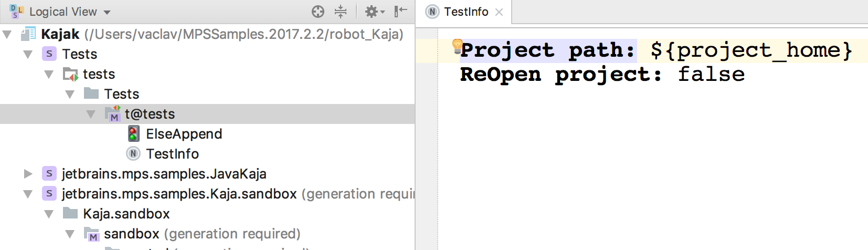Click the intention lightbulb icon
Viewport: 868px width, 250px height.
click(457, 46)
